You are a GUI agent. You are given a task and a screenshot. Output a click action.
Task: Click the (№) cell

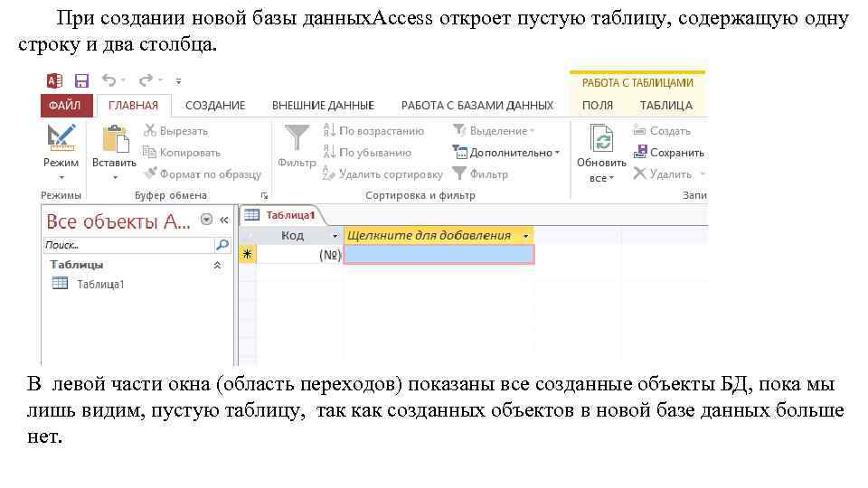(299, 255)
